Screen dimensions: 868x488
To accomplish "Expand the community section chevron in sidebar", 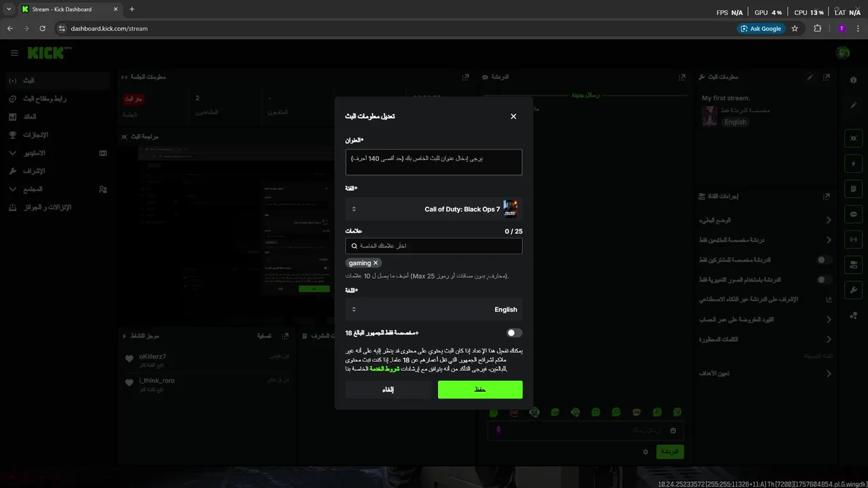I will pyautogui.click(x=13, y=189).
